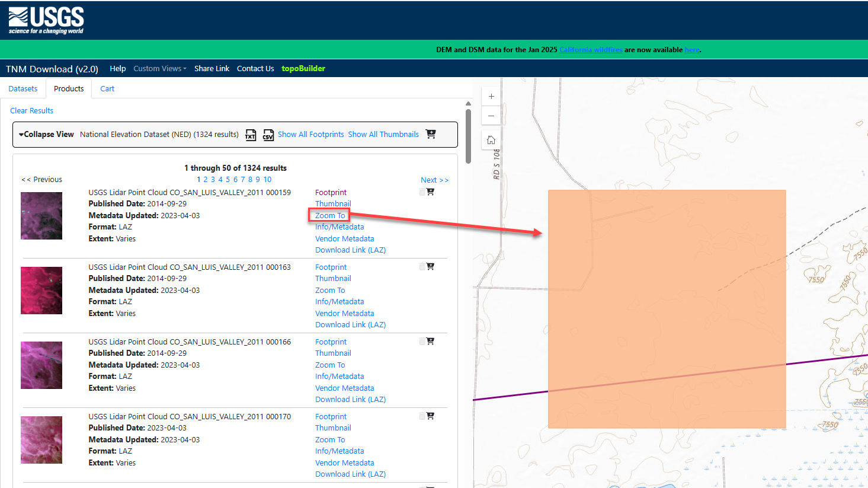This screenshot has height=488, width=868.
Task: Reset map with the home extent icon
Action: click(x=491, y=140)
